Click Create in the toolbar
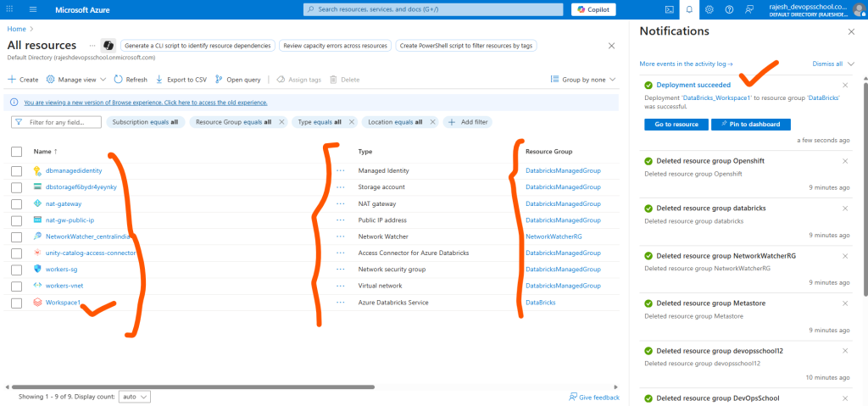 pyautogui.click(x=23, y=80)
